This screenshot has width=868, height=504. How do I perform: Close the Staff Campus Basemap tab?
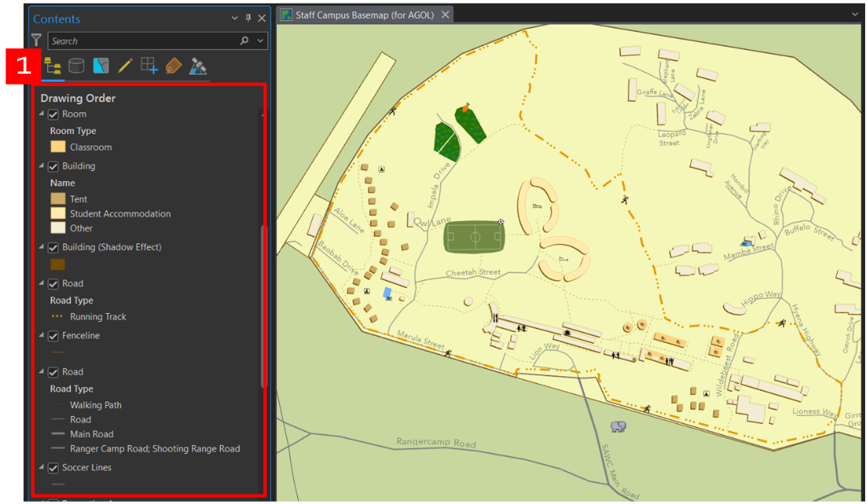[x=445, y=15]
